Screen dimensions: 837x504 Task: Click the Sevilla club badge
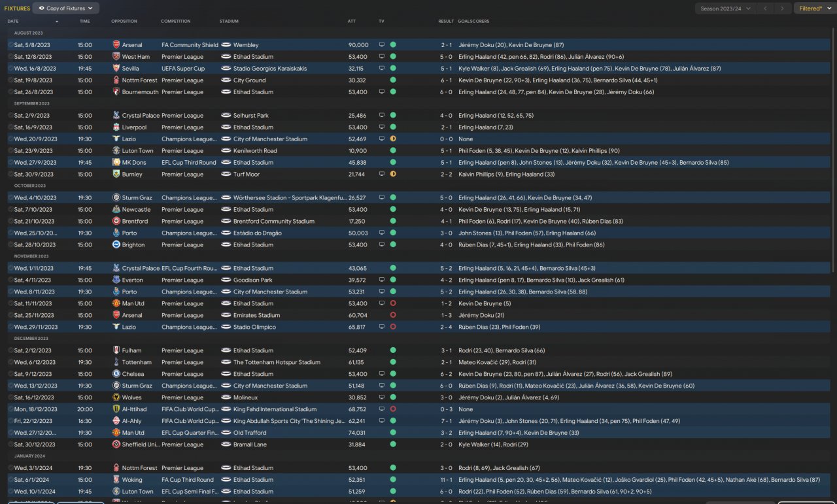[116, 69]
